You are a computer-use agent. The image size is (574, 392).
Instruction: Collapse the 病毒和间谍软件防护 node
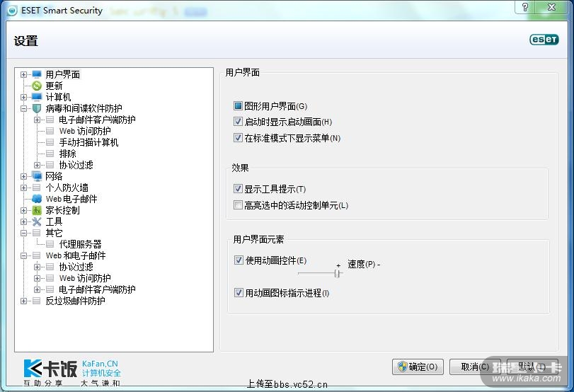click(x=24, y=109)
